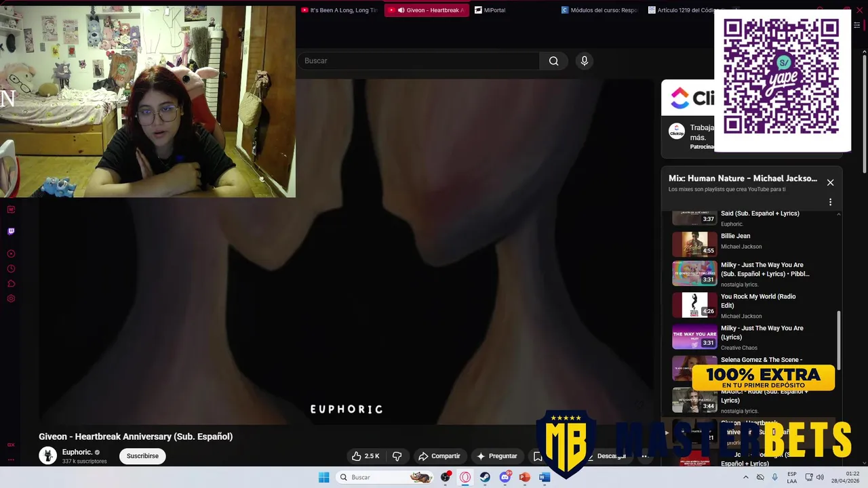Viewport: 868px width, 488px height.
Task: Click Windows taskbar Buscar search box
Action: (x=385, y=477)
